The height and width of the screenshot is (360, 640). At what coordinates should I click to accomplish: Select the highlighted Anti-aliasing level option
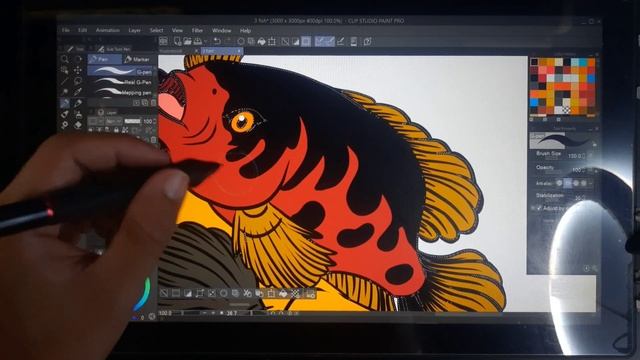568,183
